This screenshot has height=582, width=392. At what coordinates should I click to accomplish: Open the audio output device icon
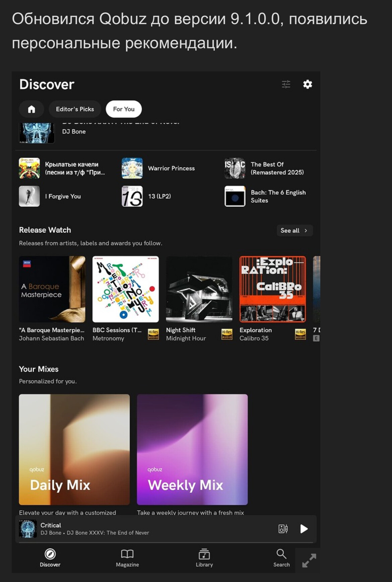pos(283,529)
